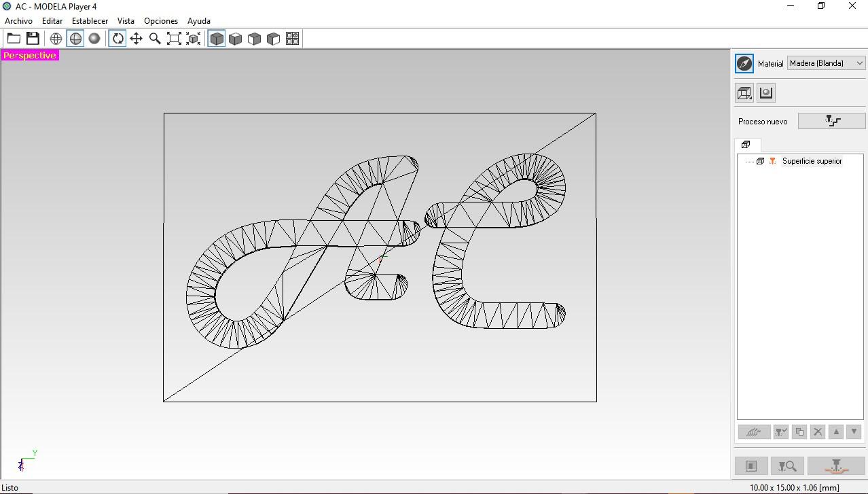The width and height of the screenshot is (868, 494).
Task: Click the 10.00 x 15.00 x 1.06 dimensions
Action: click(794, 488)
